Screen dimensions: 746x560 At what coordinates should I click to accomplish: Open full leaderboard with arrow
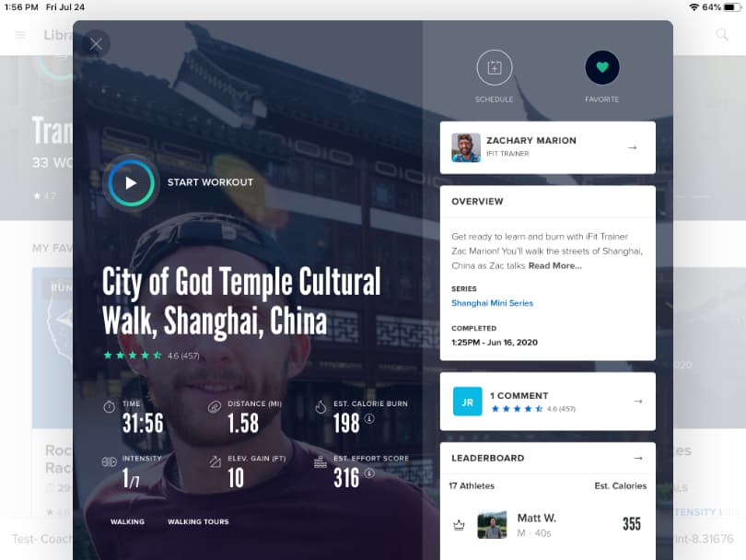(x=637, y=458)
